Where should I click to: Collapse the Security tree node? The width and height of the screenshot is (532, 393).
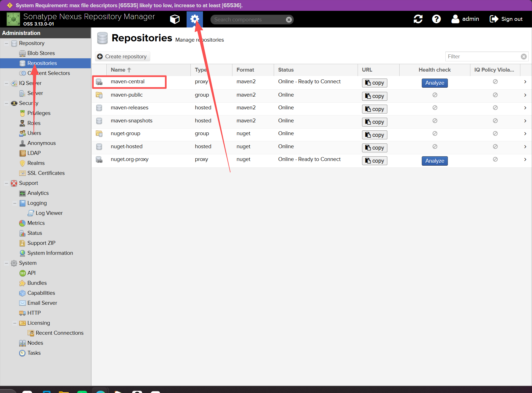point(6,104)
